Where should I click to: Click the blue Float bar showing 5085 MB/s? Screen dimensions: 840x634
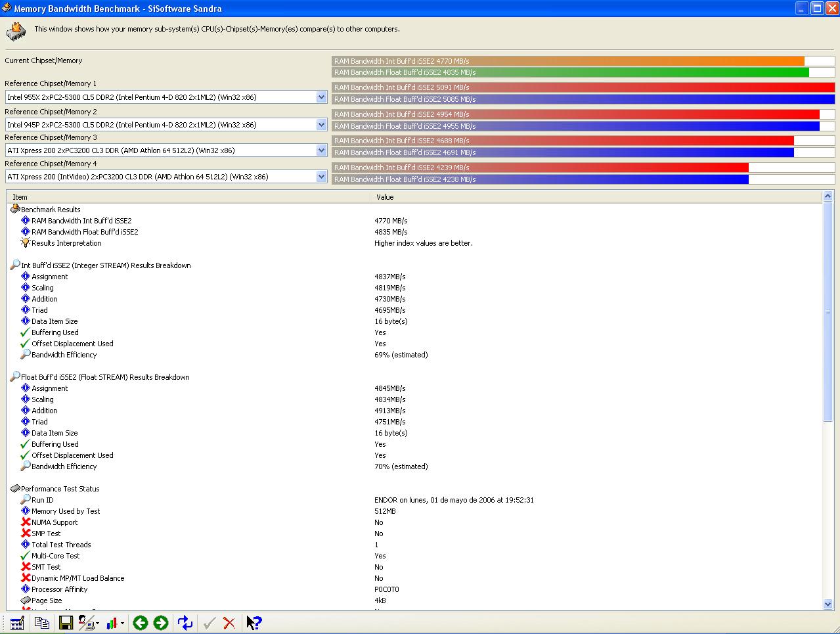[583, 99]
